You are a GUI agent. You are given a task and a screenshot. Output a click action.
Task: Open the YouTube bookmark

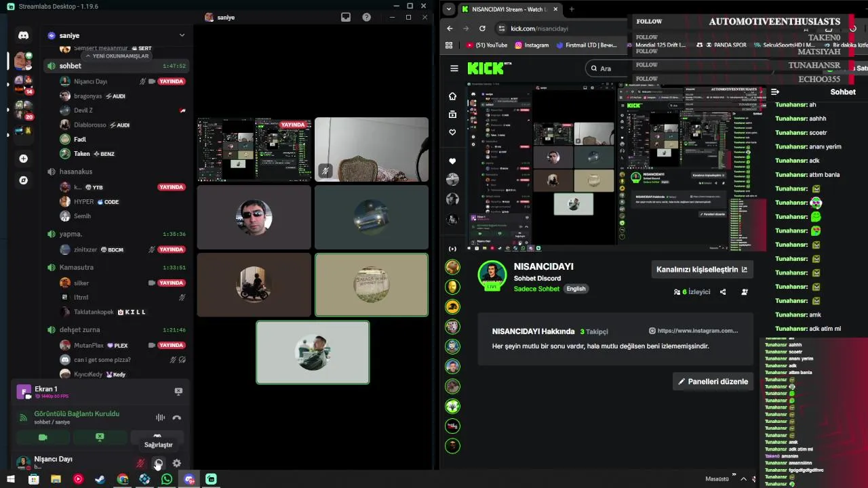[x=487, y=45]
